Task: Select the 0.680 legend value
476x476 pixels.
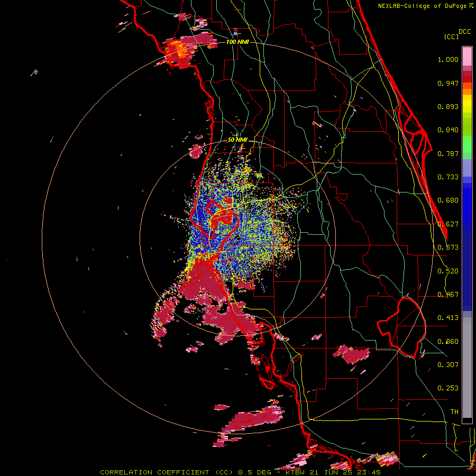Action: pyautogui.click(x=448, y=200)
